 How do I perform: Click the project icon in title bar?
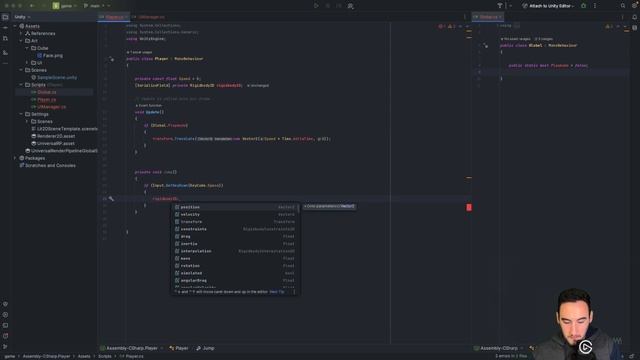pos(56,6)
